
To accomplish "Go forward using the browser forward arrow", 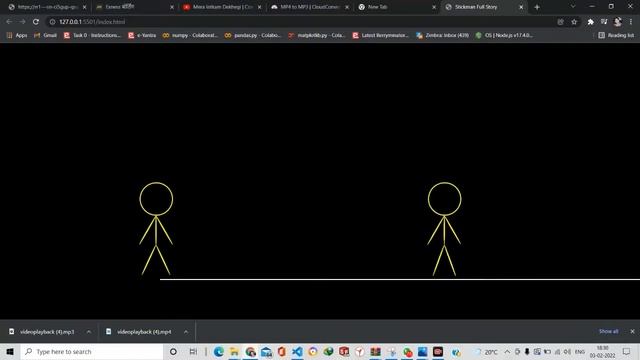I will pyautogui.click(x=22, y=22).
